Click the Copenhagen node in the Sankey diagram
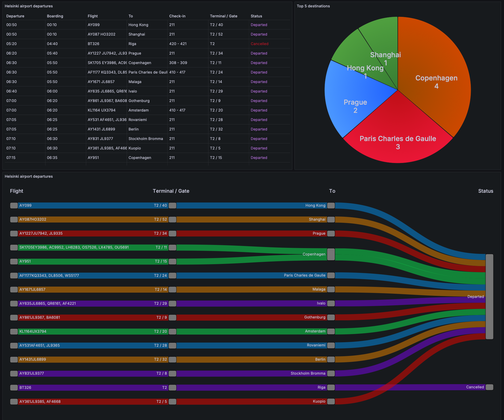This screenshot has width=504, height=420. click(x=331, y=254)
